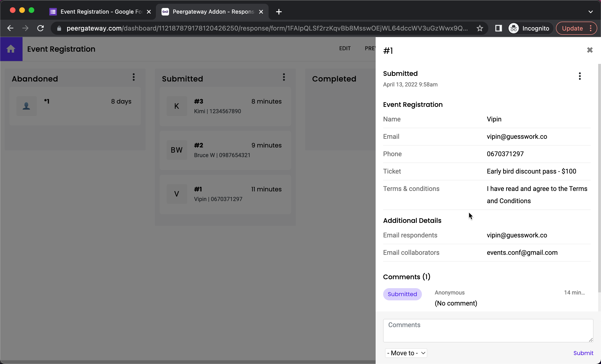The height and width of the screenshot is (364, 601).
Task: Bookmark this page with star icon
Action: click(480, 28)
